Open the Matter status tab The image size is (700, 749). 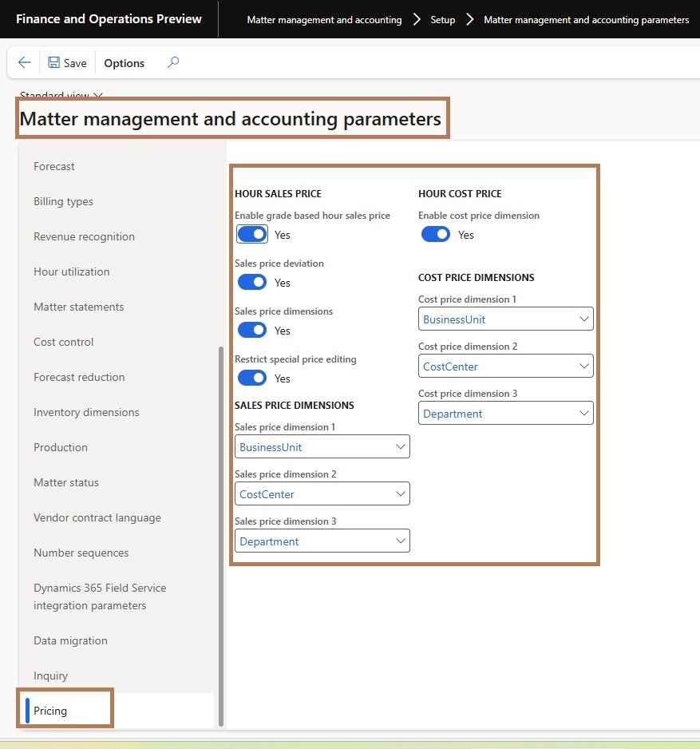66,482
